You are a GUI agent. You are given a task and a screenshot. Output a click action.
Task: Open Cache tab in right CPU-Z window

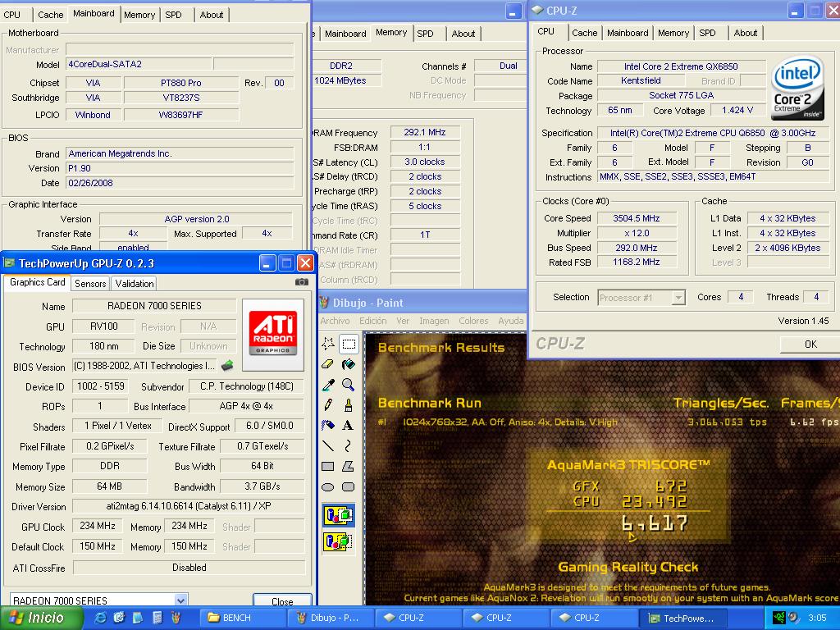584,33
